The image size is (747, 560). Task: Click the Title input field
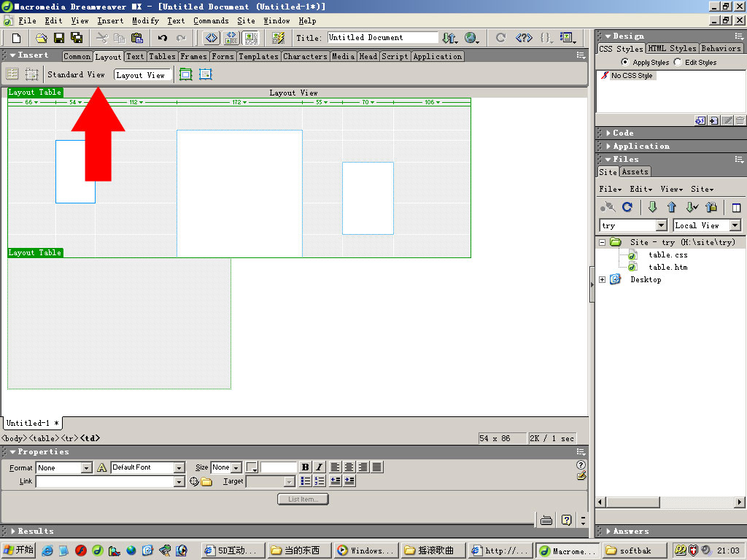(382, 38)
